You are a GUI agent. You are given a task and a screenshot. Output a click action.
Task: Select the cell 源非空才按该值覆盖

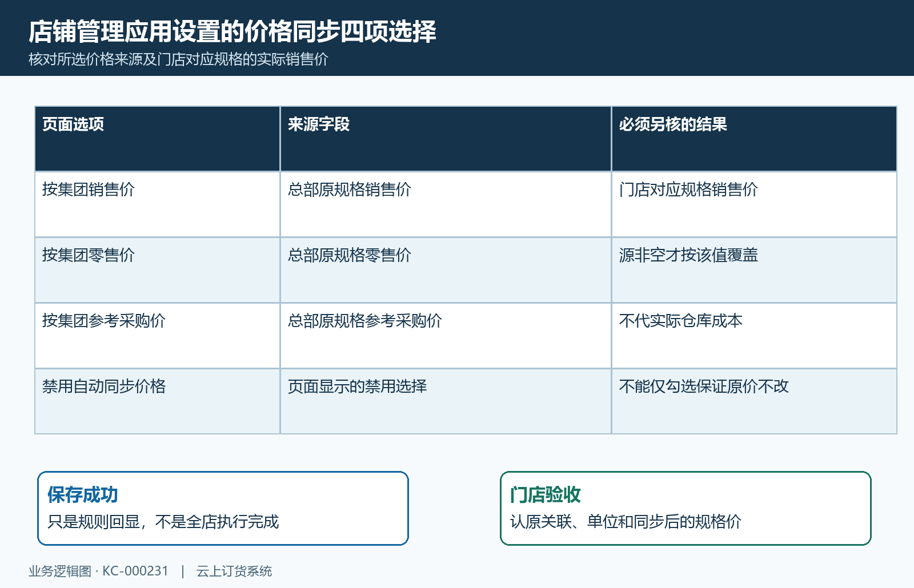coord(754,270)
